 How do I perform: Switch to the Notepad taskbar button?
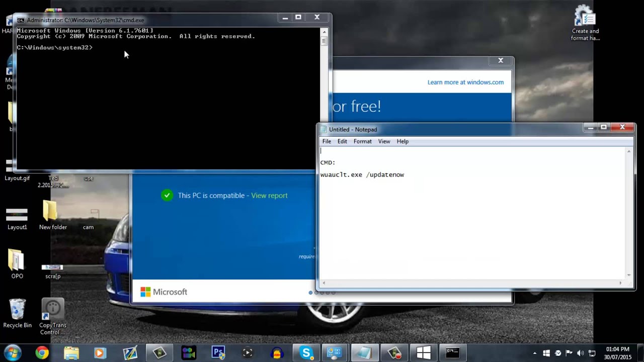tap(364, 353)
